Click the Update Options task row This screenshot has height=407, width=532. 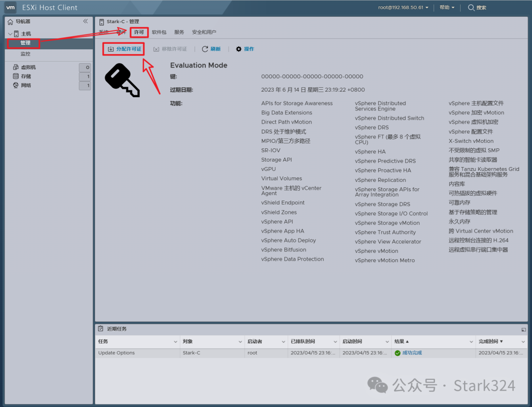[x=311, y=353]
